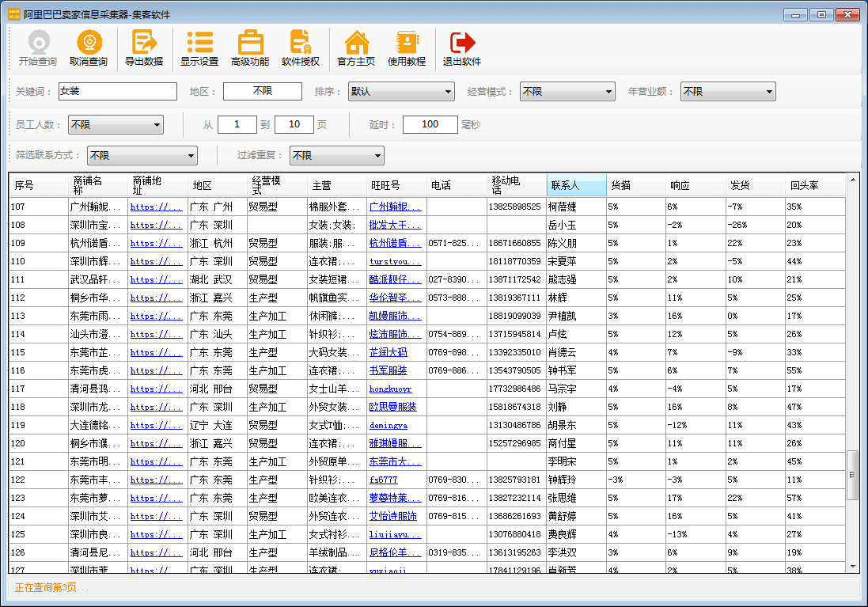Open the shop URL in row 116
The width and height of the screenshot is (868, 607).
pyautogui.click(x=156, y=370)
